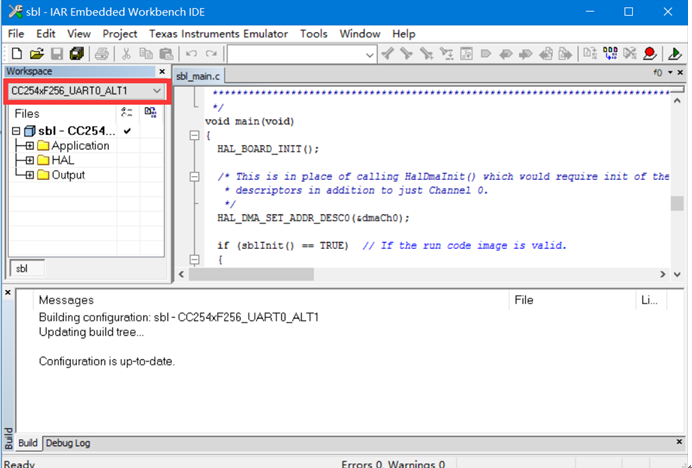Select the HAL folder label
The height and width of the screenshot is (468, 692).
point(63,160)
